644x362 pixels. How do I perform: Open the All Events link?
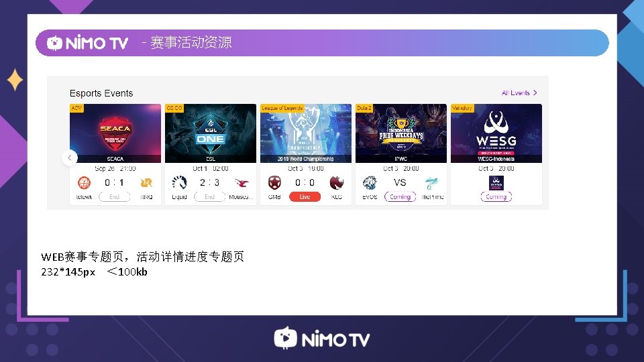519,93
